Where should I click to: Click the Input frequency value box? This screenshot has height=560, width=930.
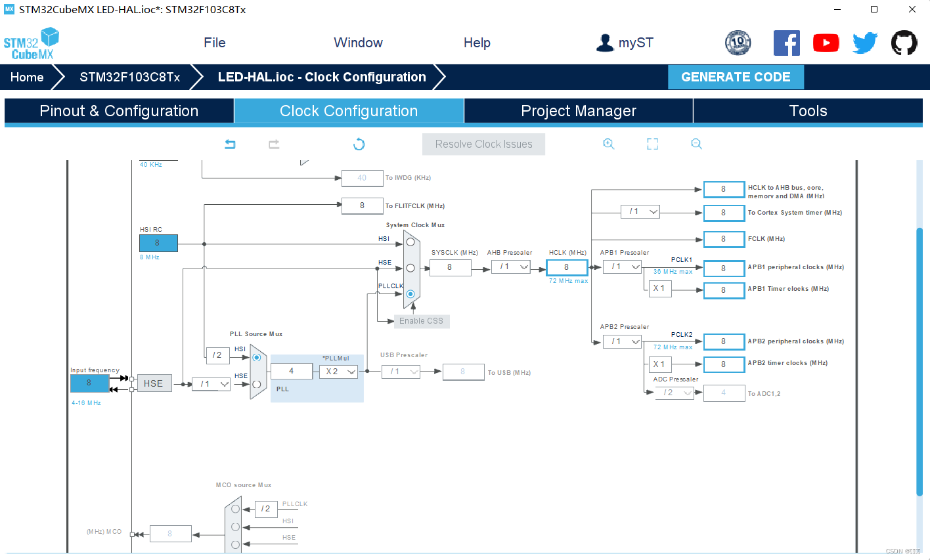(x=89, y=383)
